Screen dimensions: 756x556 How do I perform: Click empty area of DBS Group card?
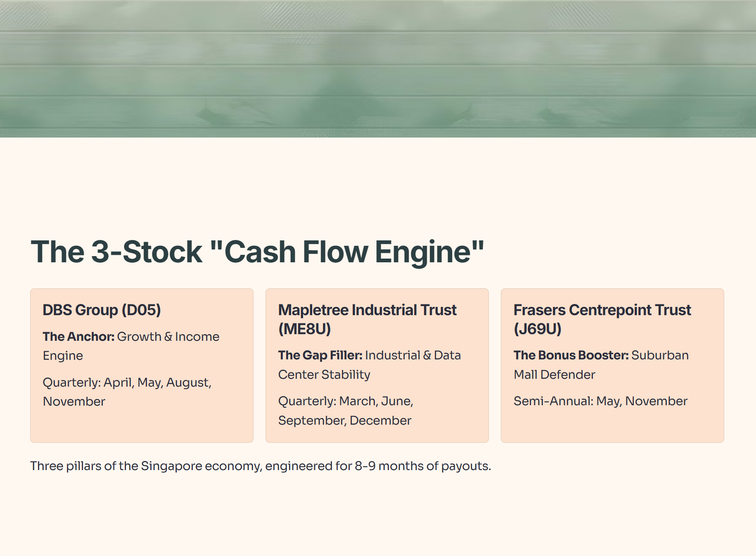click(142, 426)
